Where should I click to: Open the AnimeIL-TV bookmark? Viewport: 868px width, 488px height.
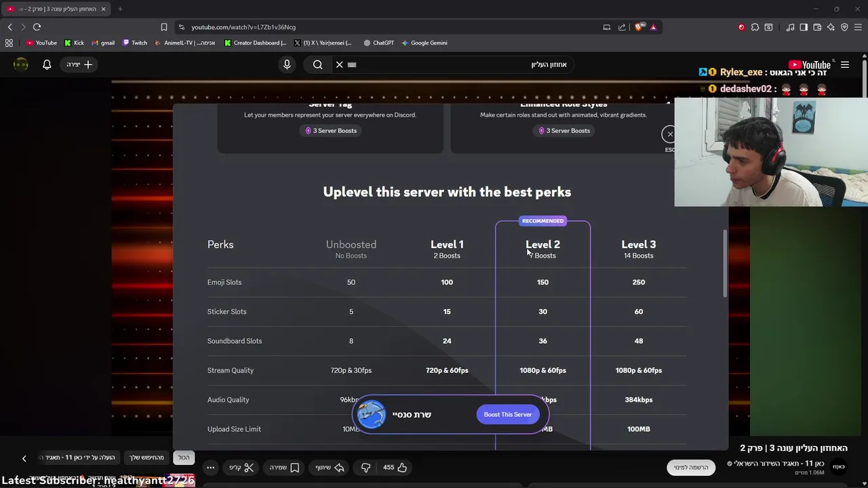pos(185,43)
